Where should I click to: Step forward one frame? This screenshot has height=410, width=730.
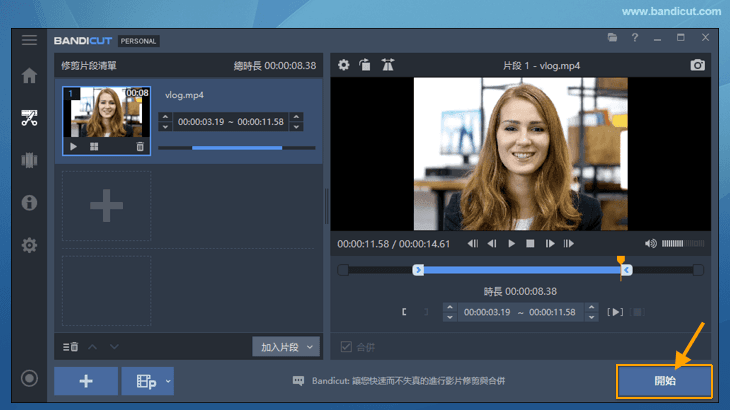550,243
